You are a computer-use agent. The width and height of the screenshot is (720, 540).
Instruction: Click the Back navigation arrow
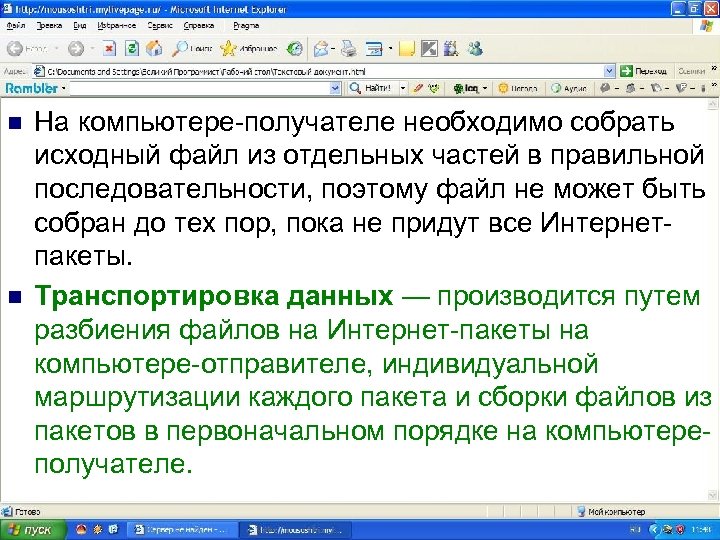(x=15, y=48)
